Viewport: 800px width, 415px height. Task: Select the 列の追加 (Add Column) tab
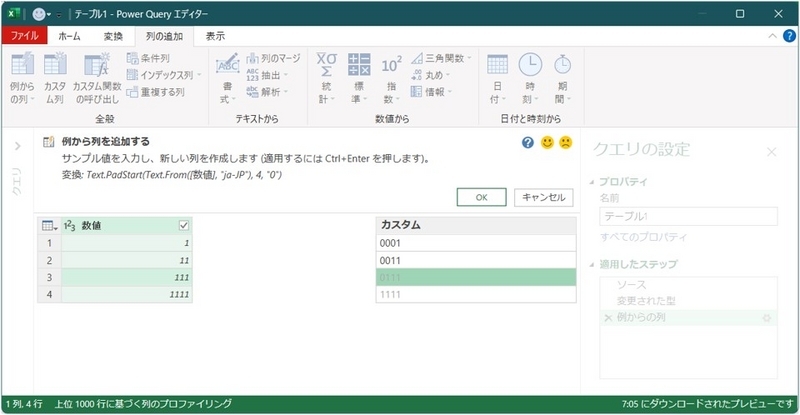tap(164, 36)
